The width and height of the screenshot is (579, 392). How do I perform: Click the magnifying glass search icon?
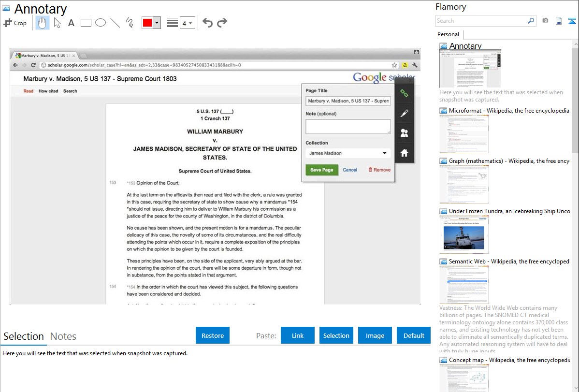tap(531, 21)
